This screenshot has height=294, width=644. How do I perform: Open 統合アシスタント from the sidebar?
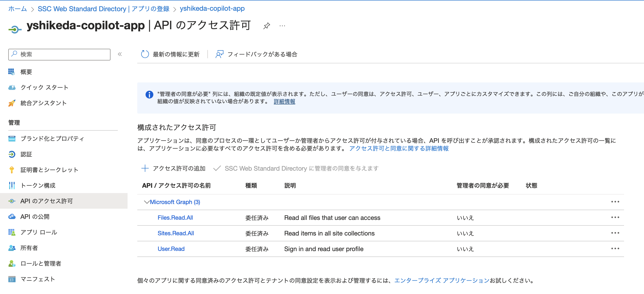(x=43, y=103)
